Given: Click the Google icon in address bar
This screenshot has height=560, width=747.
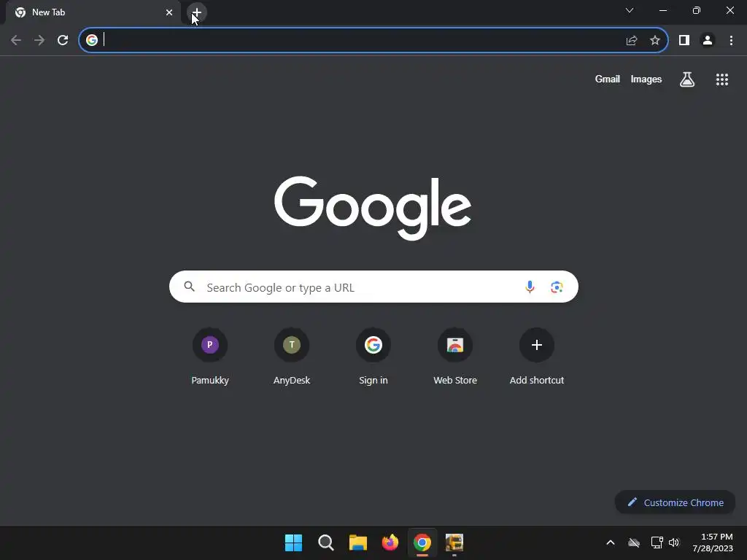Looking at the screenshot, I should tap(92, 40).
